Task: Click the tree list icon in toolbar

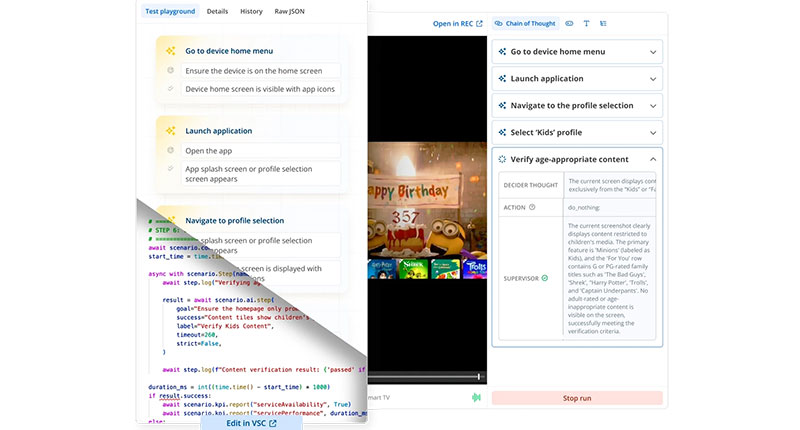Action: tap(603, 23)
